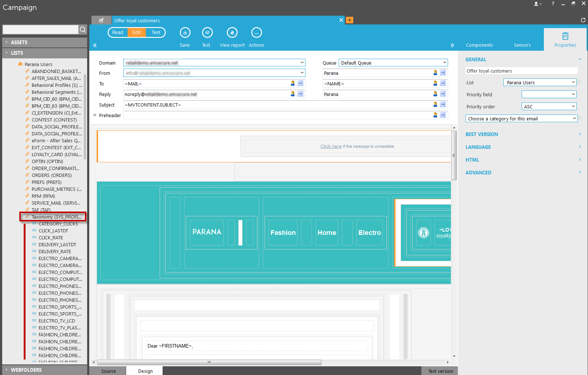588x375 pixels.
Task: Open the Actions ellipsis icon
Action: [256, 33]
